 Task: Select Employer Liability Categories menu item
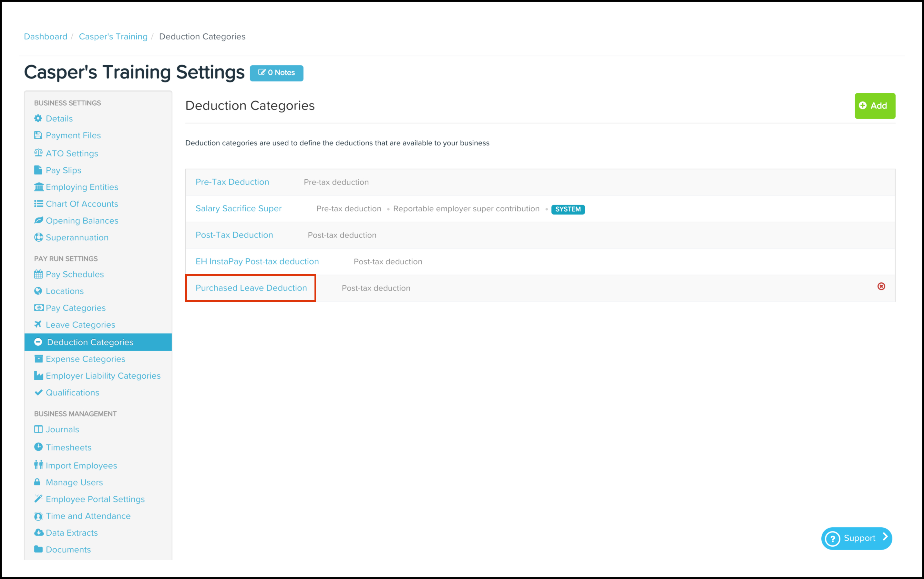point(103,376)
